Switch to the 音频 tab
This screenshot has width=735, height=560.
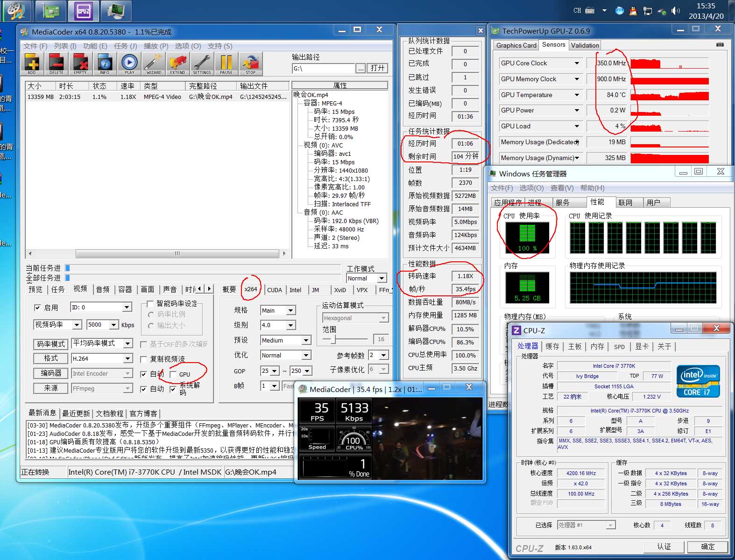103,289
